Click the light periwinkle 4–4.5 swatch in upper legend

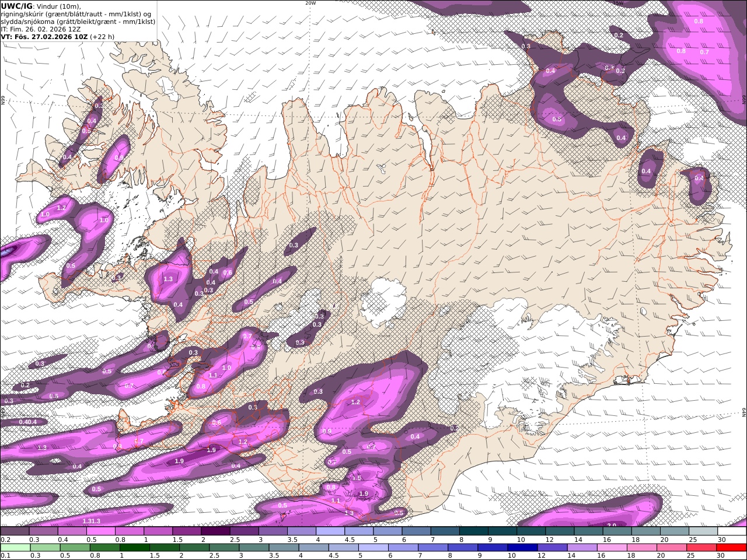pos(330,531)
